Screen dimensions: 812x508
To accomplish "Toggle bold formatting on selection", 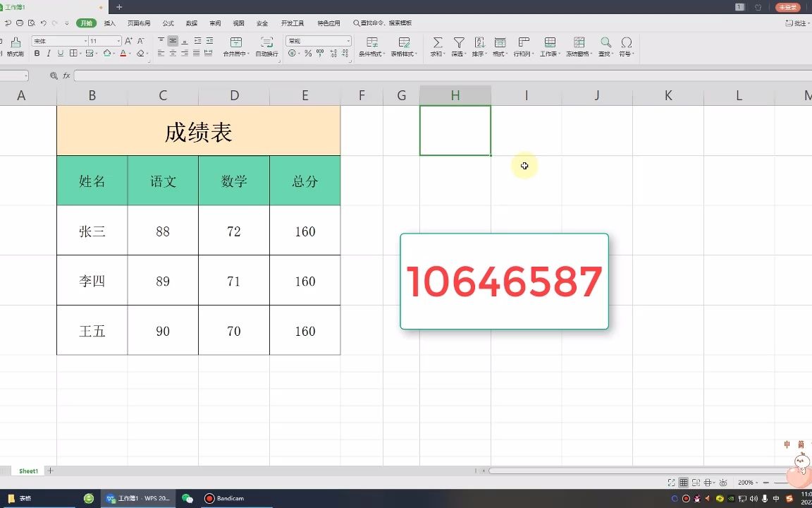I will tap(37, 53).
